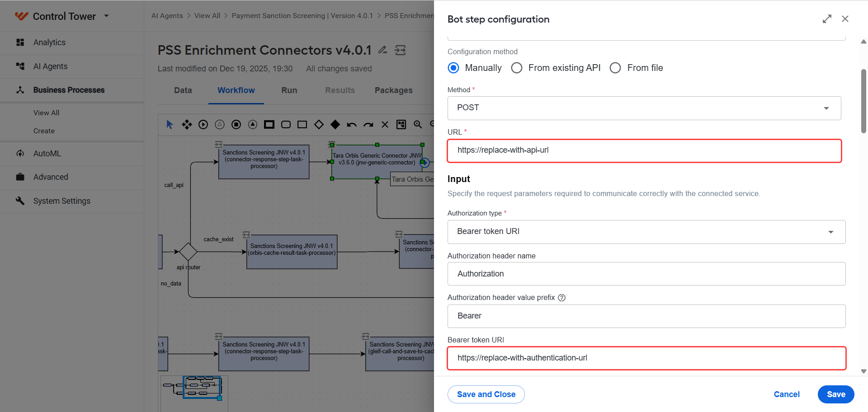Select the rounded rectangle shape tool
The image size is (868, 412).
click(286, 125)
